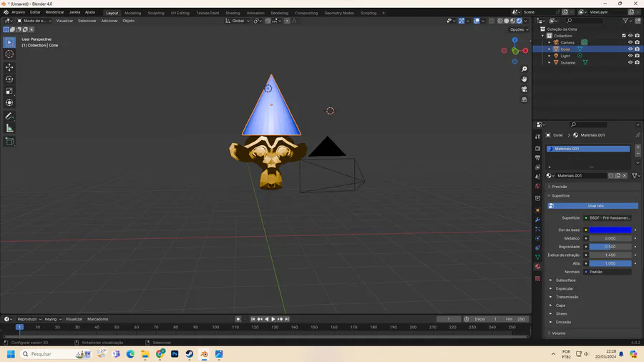Select the Measure tool

tap(9, 129)
